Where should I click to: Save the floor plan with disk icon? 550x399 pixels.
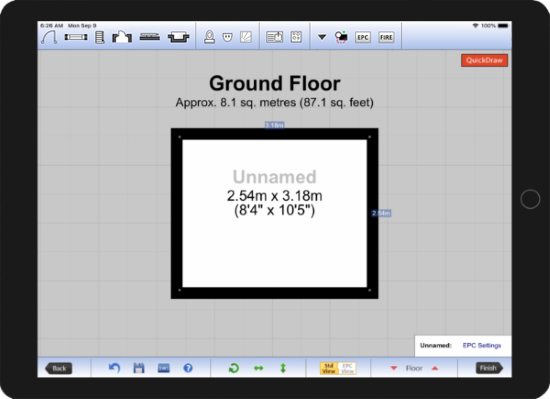coord(139,368)
